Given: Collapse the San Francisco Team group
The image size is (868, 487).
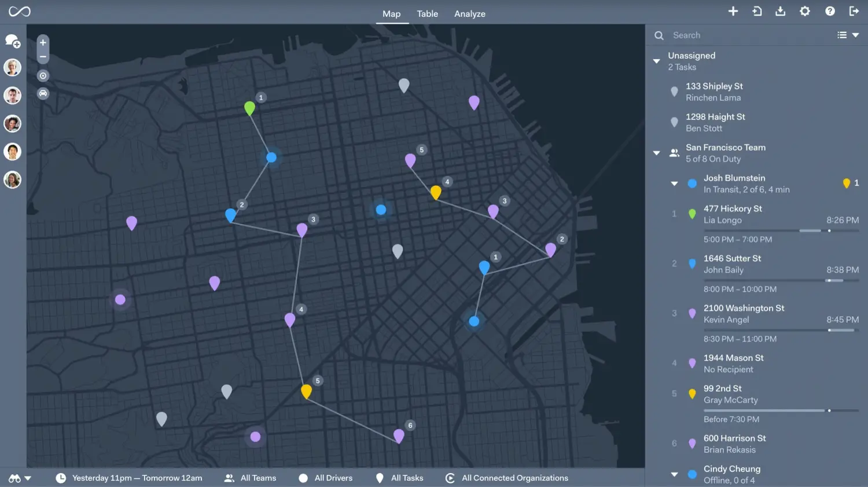Looking at the screenshot, I should (x=656, y=153).
